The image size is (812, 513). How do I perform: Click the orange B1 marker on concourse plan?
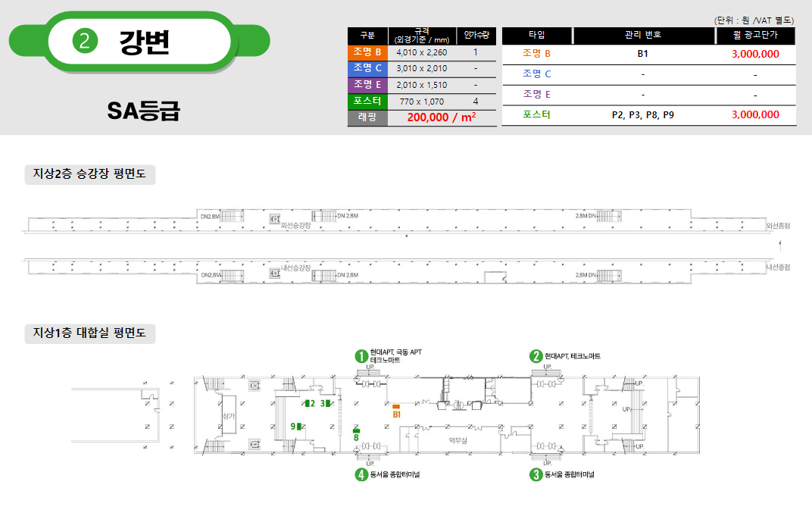pos(396,411)
